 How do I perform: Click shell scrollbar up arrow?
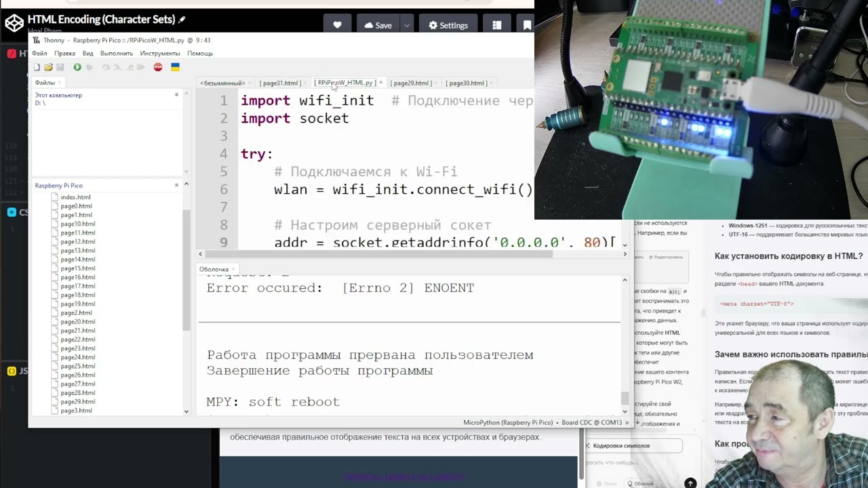(625, 279)
